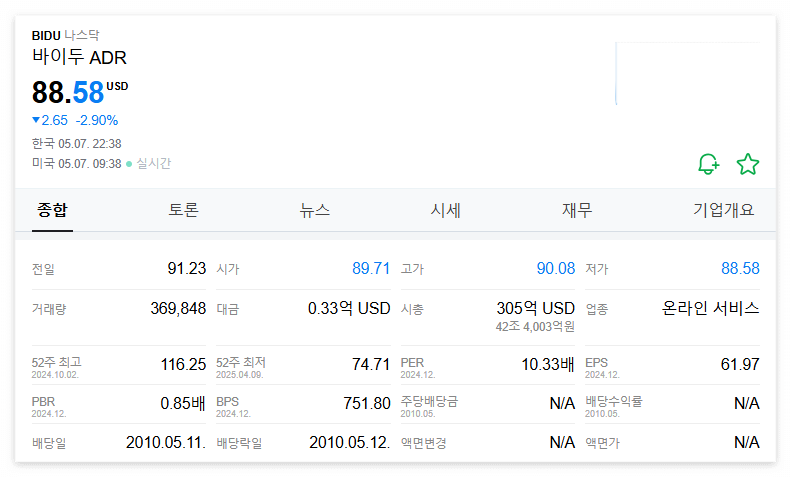Click the change value -2.90%

coord(97,120)
